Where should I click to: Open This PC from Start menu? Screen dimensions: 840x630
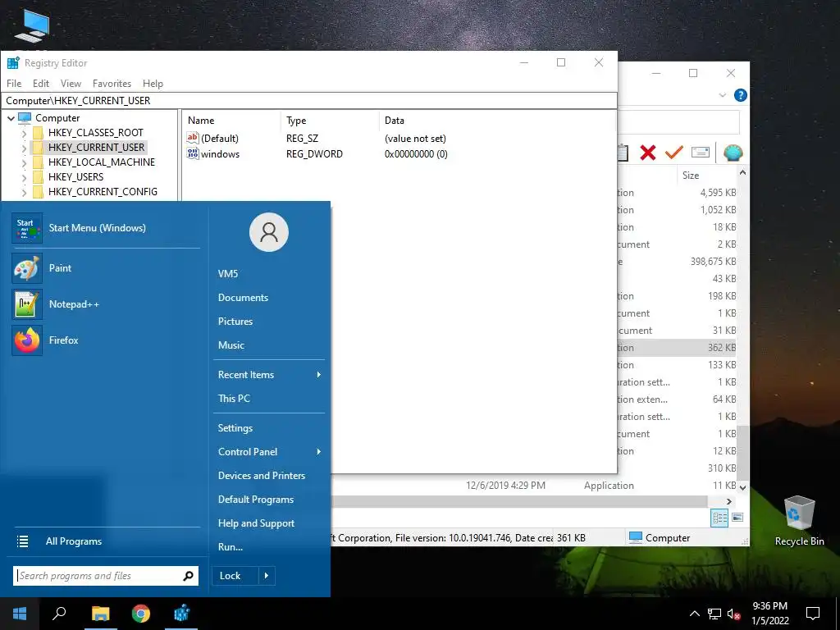234,398
